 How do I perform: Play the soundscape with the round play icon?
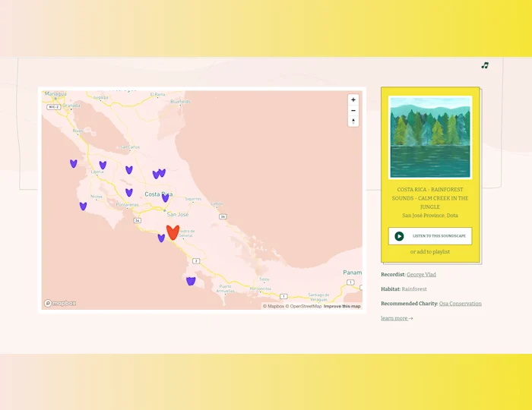[x=399, y=236]
